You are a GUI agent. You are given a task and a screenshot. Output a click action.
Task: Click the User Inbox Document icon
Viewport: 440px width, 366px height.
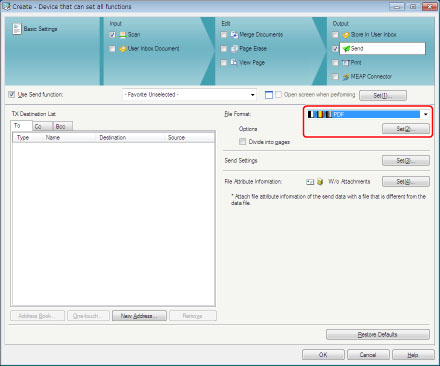[123, 49]
